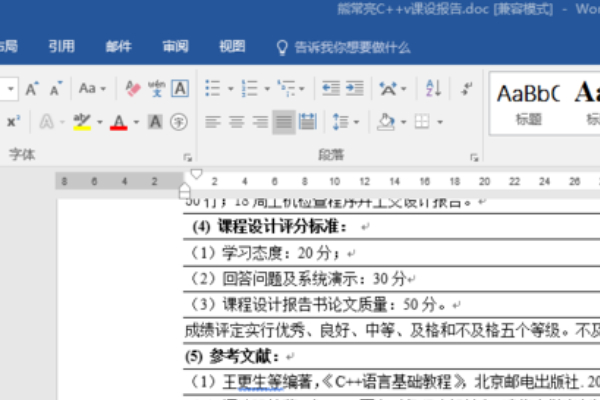The image size is (600, 400).
Task: Switch to the 视图 View tab
Action: [232, 47]
